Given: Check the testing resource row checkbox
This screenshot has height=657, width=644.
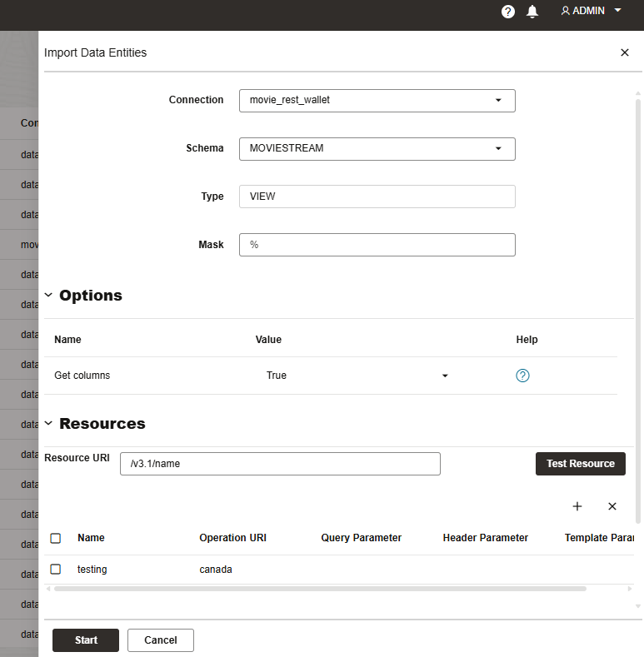Looking at the screenshot, I should [x=56, y=570].
